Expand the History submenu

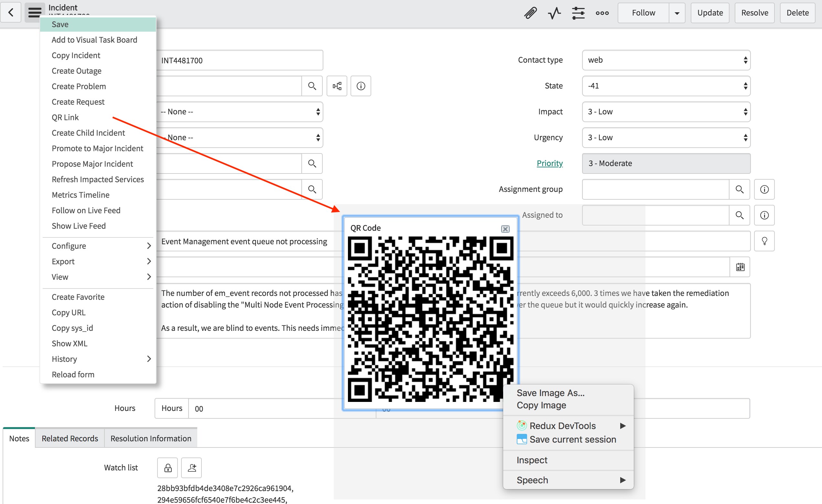pos(98,359)
